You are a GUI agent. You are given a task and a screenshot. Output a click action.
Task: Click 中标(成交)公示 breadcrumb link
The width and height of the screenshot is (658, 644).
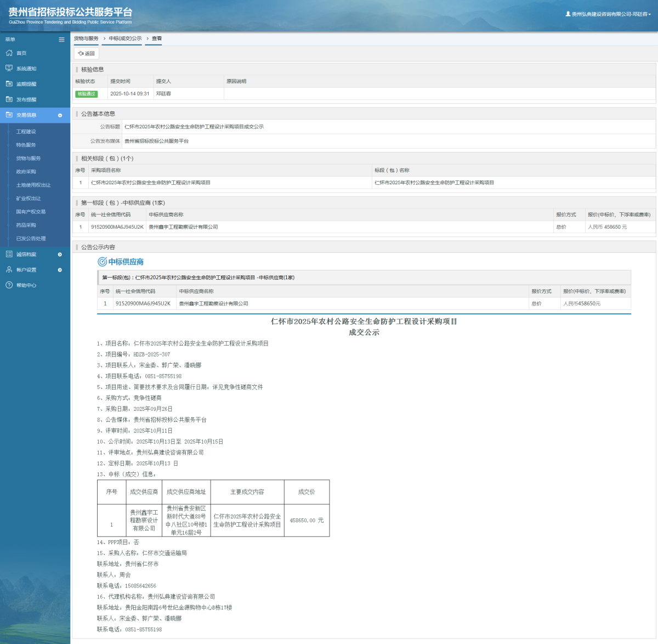pos(125,38)
